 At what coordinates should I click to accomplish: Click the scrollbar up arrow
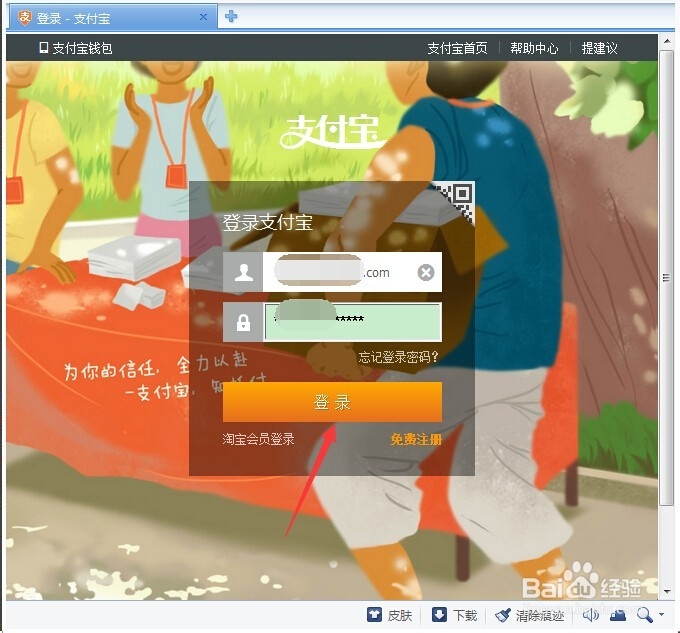667,41
